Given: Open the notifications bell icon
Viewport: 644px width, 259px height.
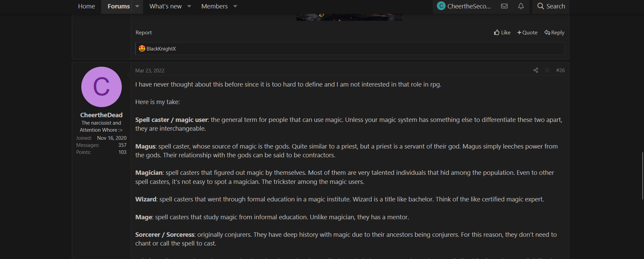Looking at the screenshot, I should tap(521, 6).
